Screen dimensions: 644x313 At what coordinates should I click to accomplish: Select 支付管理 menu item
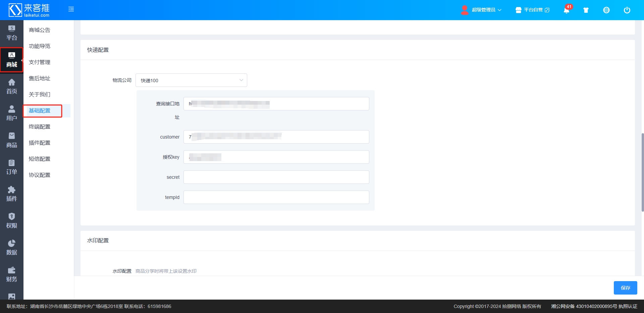[x=40, y=62]
